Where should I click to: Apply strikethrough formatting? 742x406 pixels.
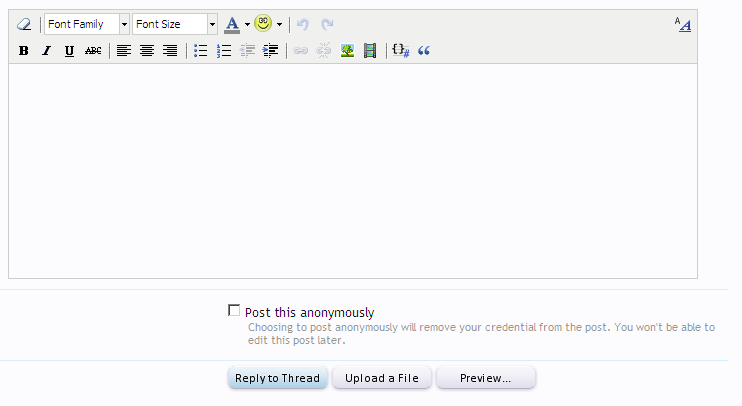[93, 51]
